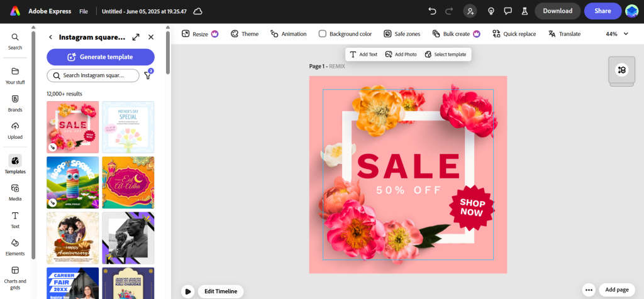644x299 pixels.
Task: Select the Templates sidebar tab
Action: pos(15,165)
